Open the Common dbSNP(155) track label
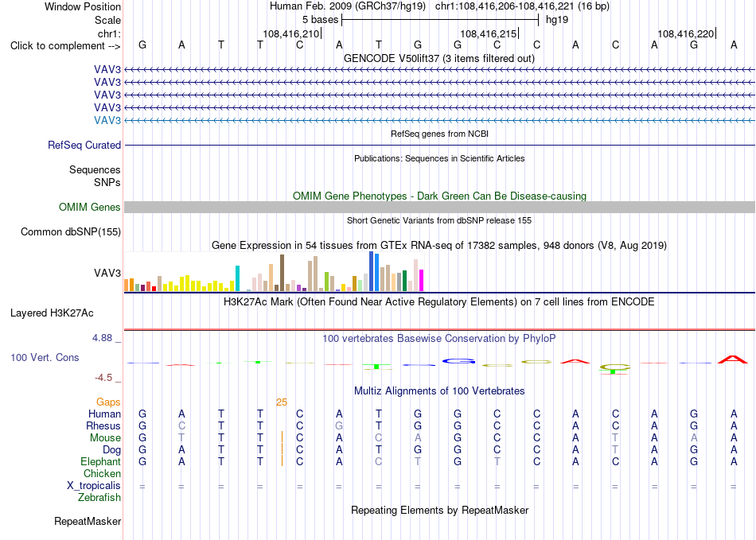 (x=71, y=231)
